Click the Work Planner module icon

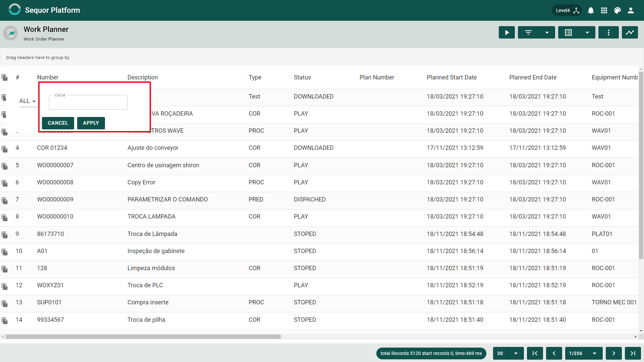click(x=10, y=33)
